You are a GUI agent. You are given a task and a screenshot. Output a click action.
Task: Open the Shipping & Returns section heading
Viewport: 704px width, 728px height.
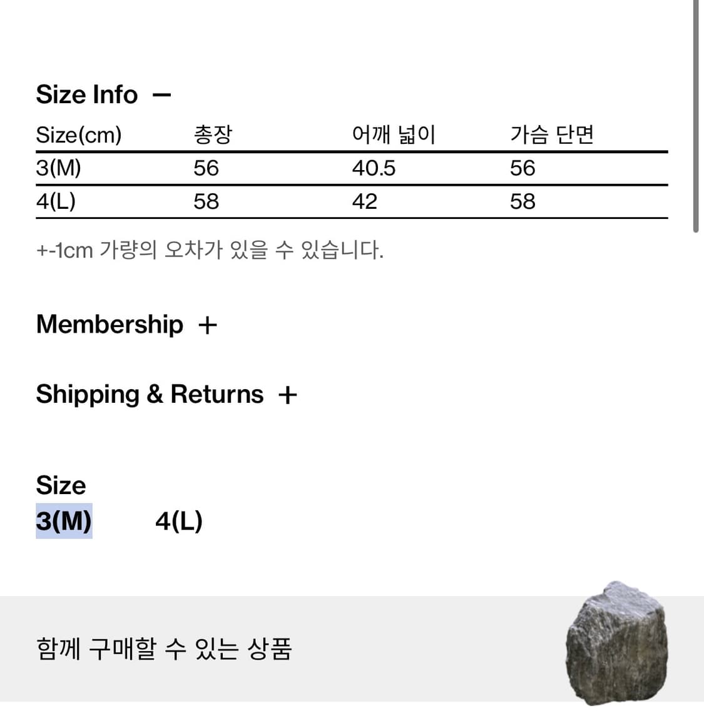point(150,395)
